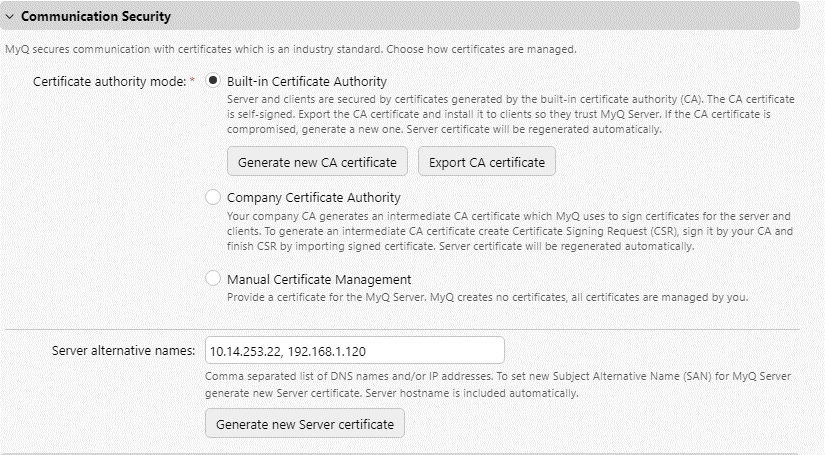Screen dimensions: 825x455
Task: Click the 'Manual Certificate Management' option label
Action: point(319,279)
